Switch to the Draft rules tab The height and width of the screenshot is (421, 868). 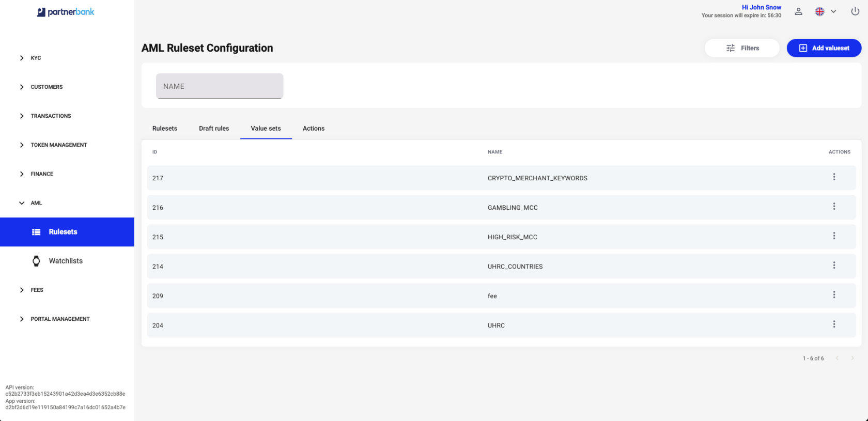coord(214,128)
